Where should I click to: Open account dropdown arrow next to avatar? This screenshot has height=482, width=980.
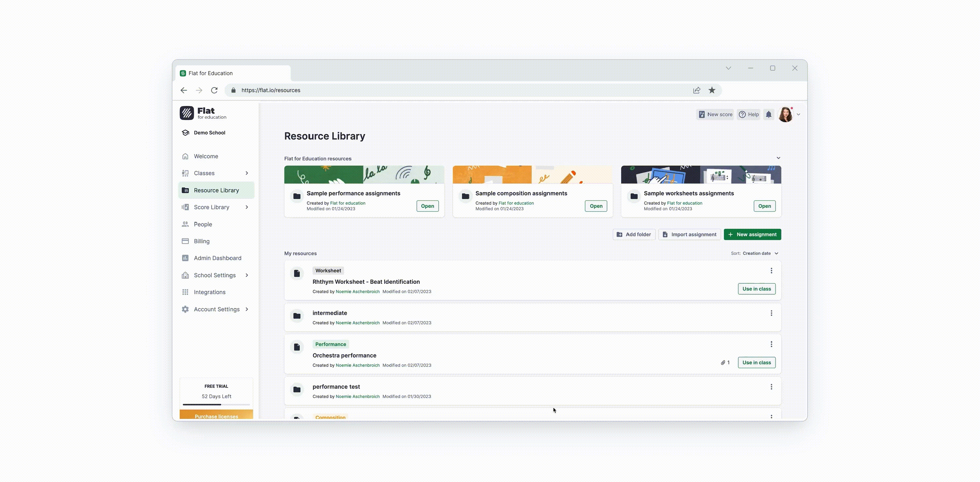798,114
